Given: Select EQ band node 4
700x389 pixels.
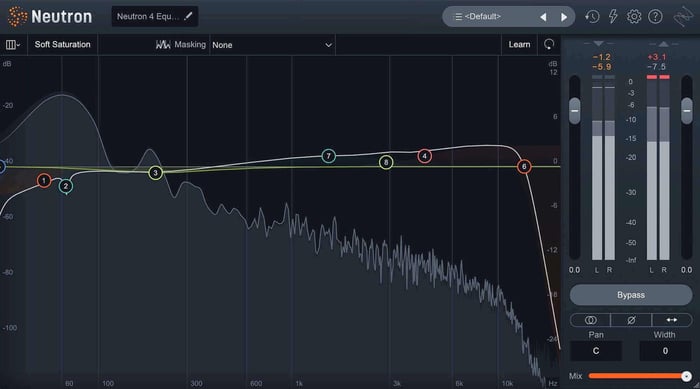Looking at the screenshot, I should click(425, 156).
